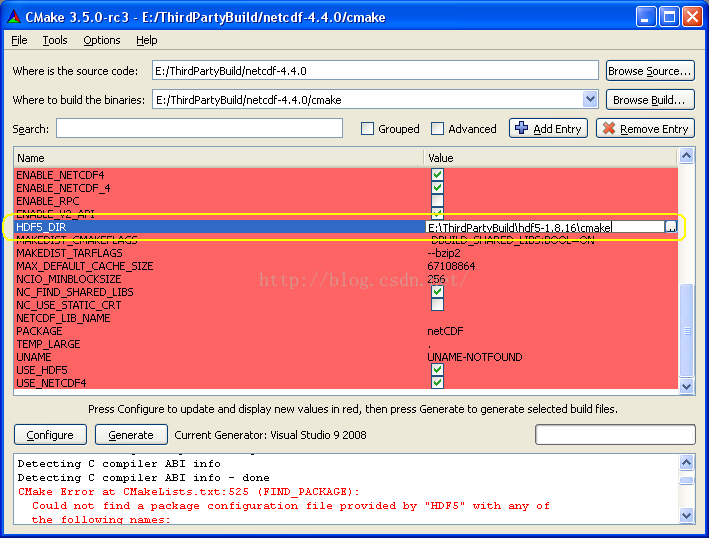This screenshot has width=709, height=538.
Task: Click the blue plus icon on Add Entry
Action: point(521,128)
